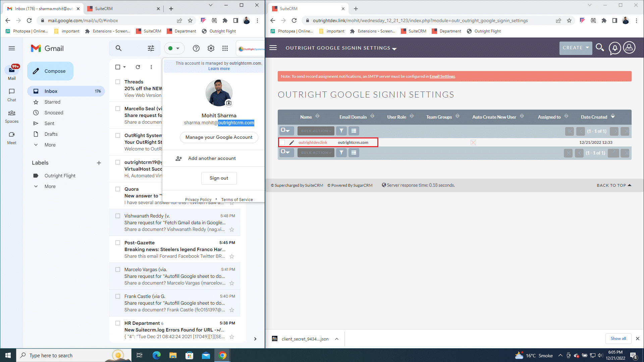The height and width of the screenshot is (362, 644).
Task: Open Google apps grid icon
Action: point(225,48)
